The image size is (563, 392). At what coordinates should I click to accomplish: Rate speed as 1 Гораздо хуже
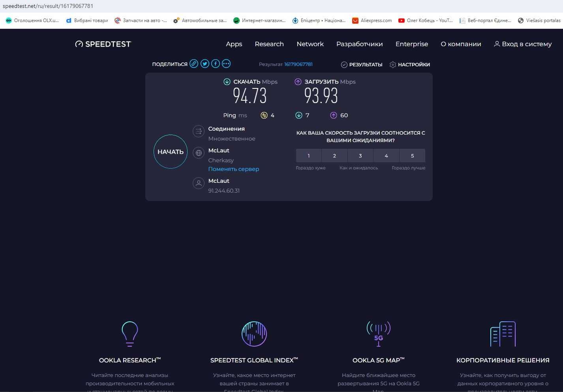(x=309, y=156)
